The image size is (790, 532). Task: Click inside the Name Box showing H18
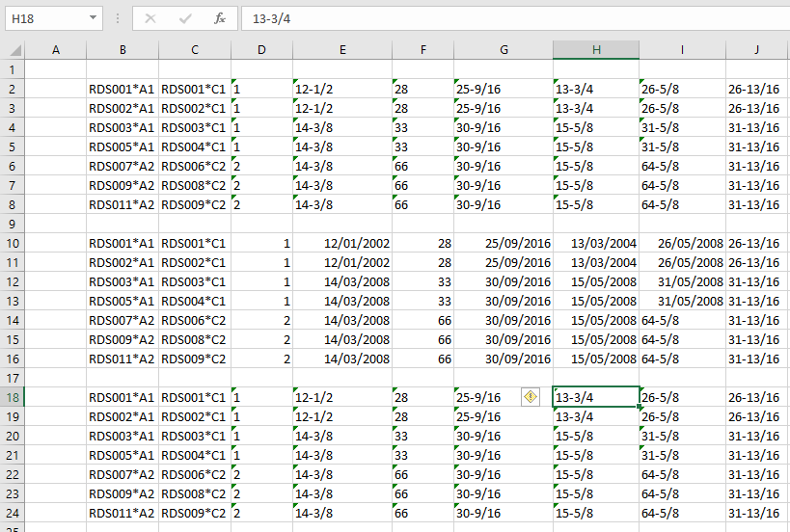point(46,18)
